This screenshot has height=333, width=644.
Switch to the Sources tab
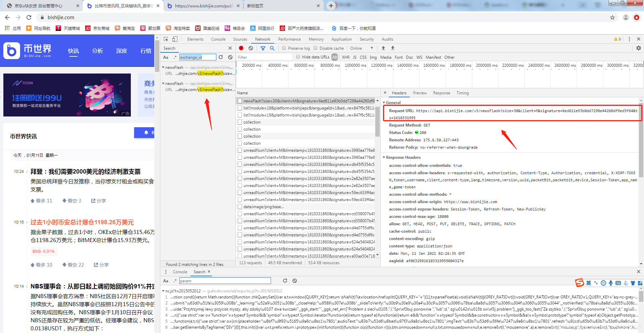point(240,39)
